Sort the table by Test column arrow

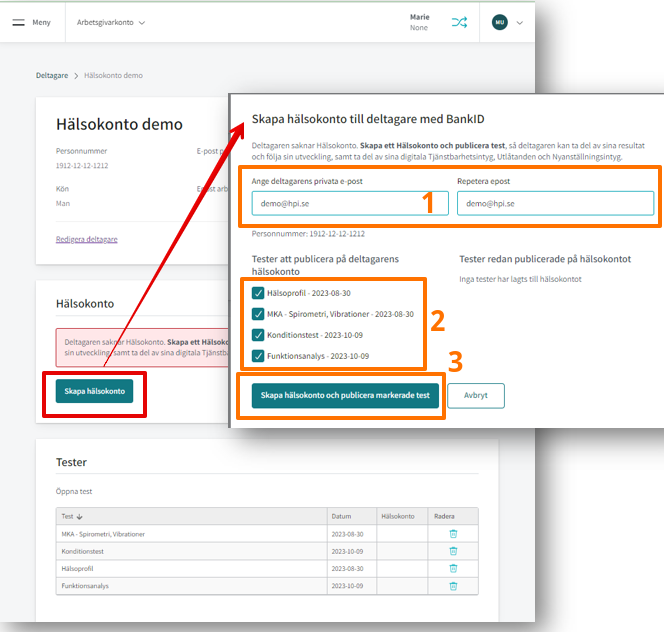coord(80,517)
